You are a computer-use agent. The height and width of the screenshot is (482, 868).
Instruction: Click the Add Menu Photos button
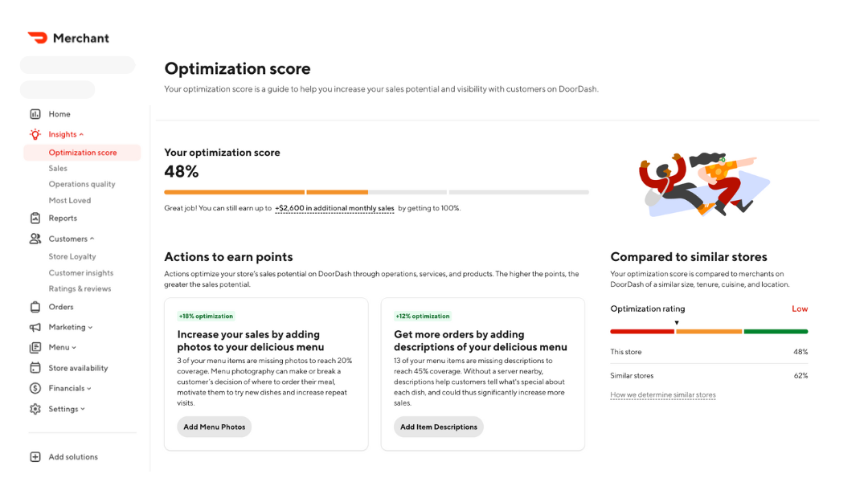(214, 427)
